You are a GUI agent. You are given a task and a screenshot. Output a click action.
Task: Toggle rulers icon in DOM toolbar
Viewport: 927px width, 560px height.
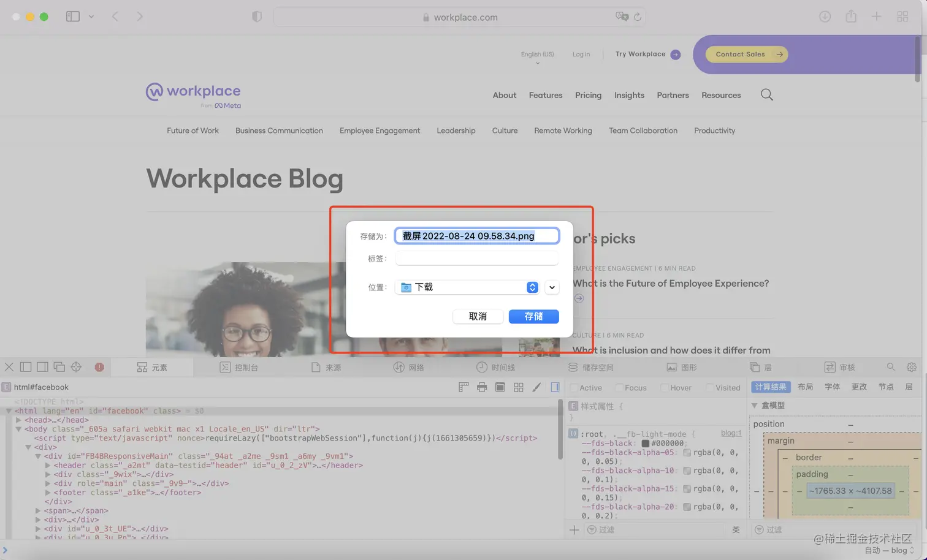(x=464, y=387)
